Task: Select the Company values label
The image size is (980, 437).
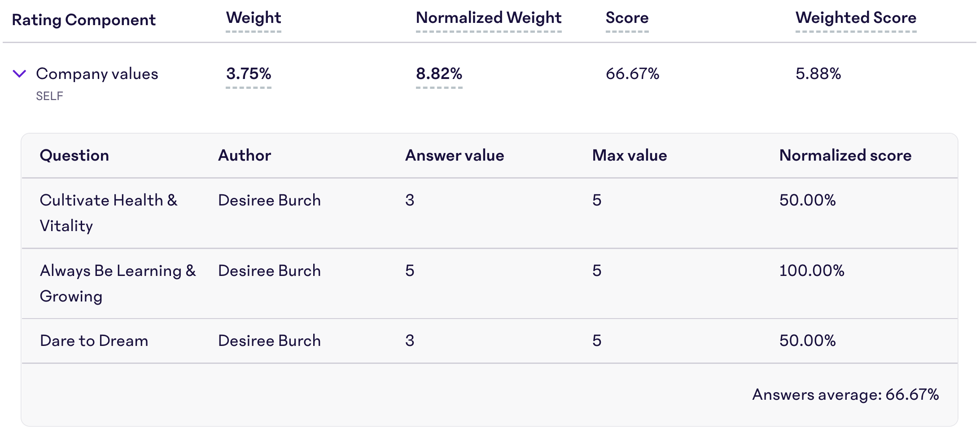Action: (x=97, y=74)
